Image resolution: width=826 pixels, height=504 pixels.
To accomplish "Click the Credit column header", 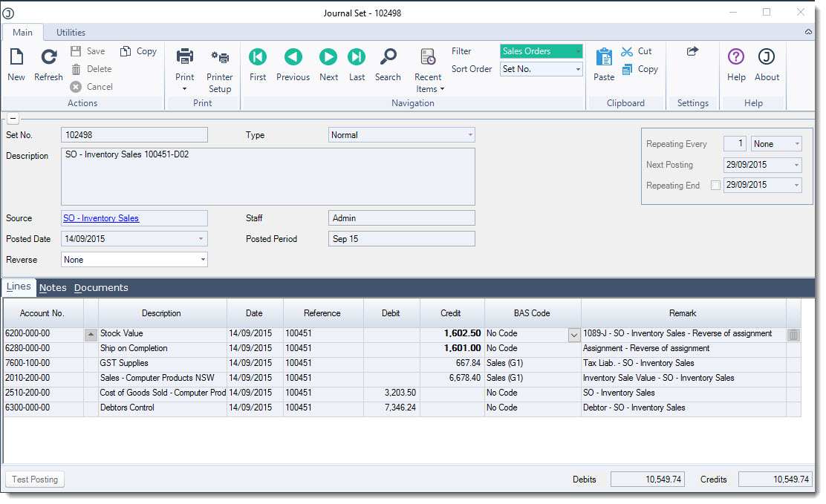I will [x=451, y=313].
